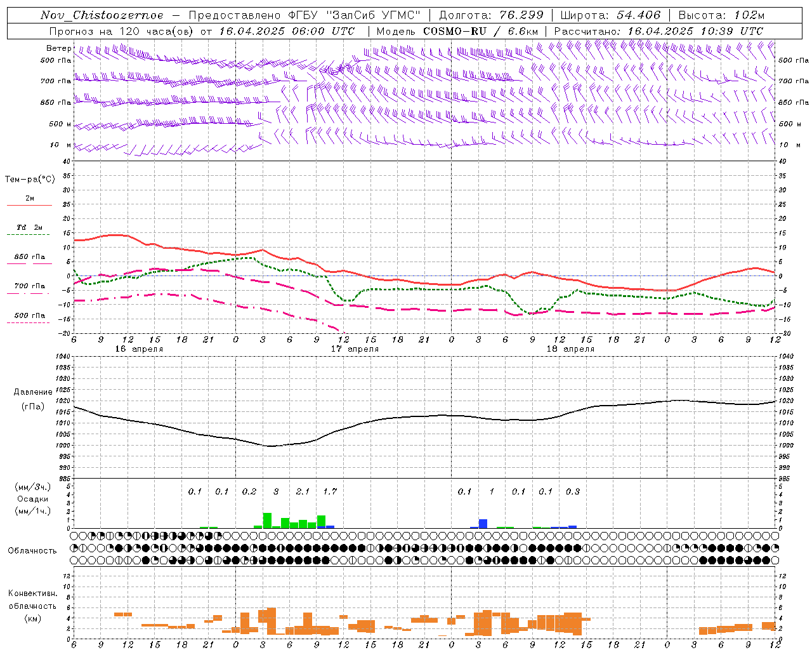Click the 'Ветер' wind panel label
Viewport: 812px width, 650px height.
58,48
